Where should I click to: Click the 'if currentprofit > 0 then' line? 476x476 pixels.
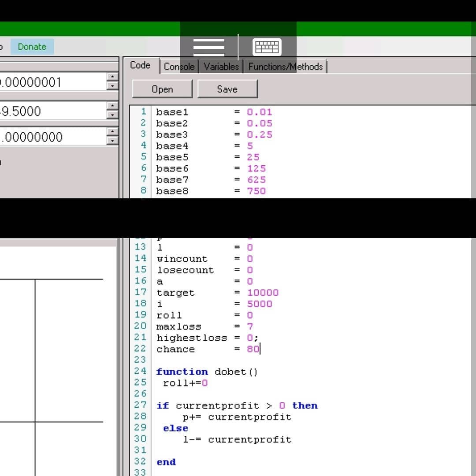pos(237,405)
